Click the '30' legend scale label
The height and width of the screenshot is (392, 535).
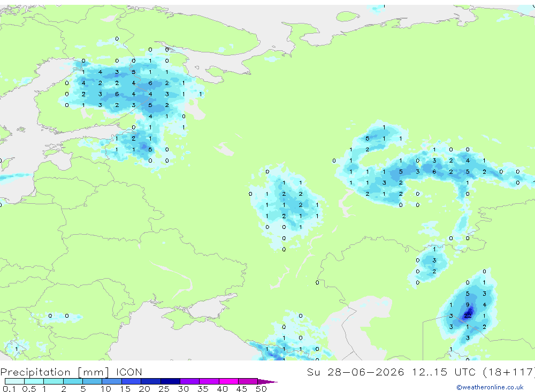click(184, 389)
